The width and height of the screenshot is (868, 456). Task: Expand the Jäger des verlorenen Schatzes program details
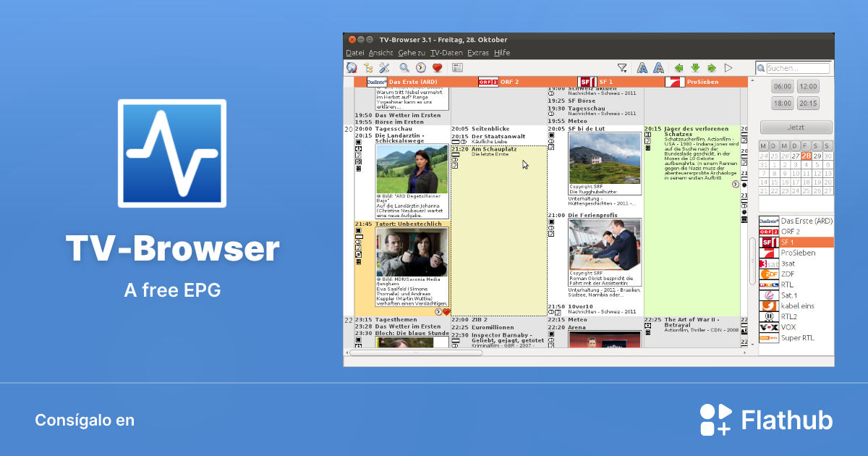(734, 183)
